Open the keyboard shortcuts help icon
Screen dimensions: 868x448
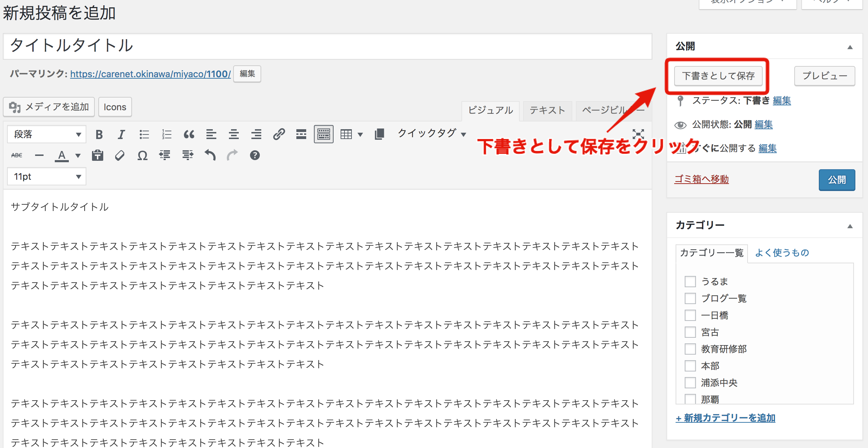tap(255, 155)
